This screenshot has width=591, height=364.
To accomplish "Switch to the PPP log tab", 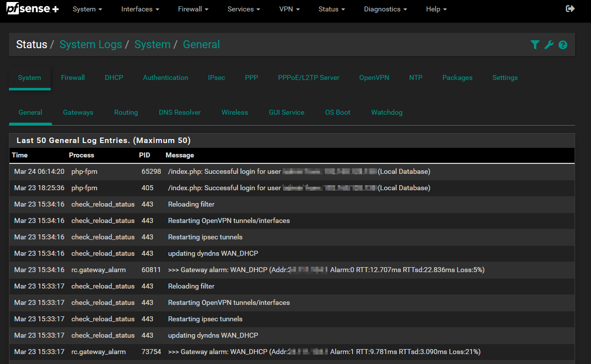I will coord(251,77).
